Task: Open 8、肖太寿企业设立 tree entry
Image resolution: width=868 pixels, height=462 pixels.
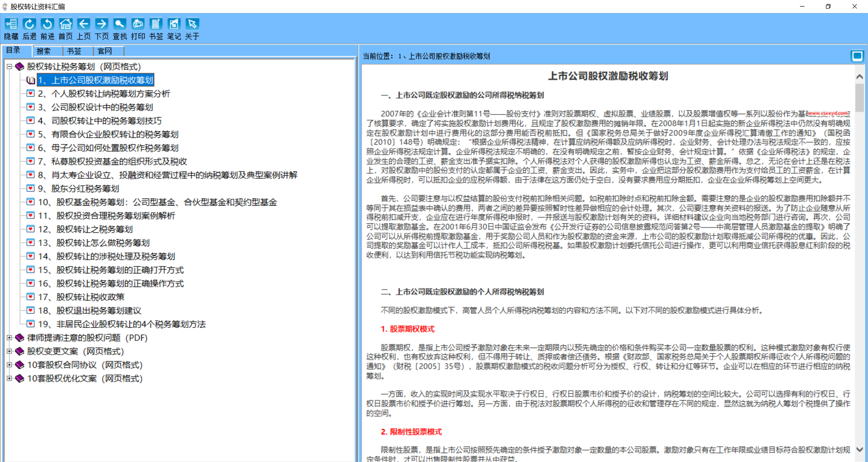Action: 167,175
